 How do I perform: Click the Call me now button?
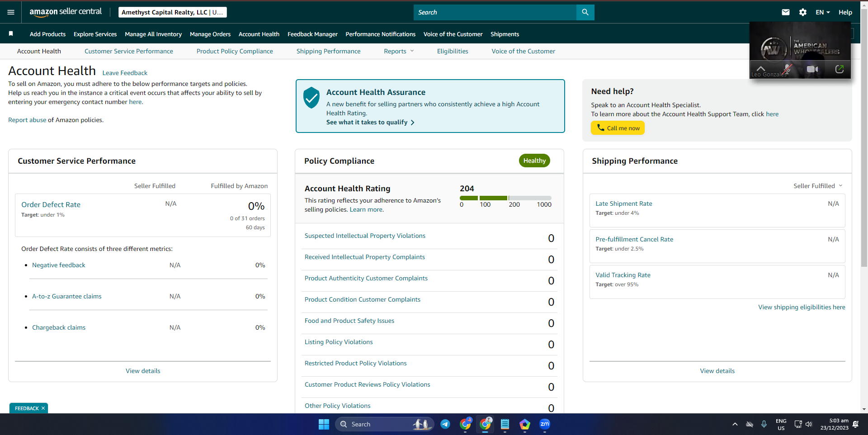(x=618, y=128)
